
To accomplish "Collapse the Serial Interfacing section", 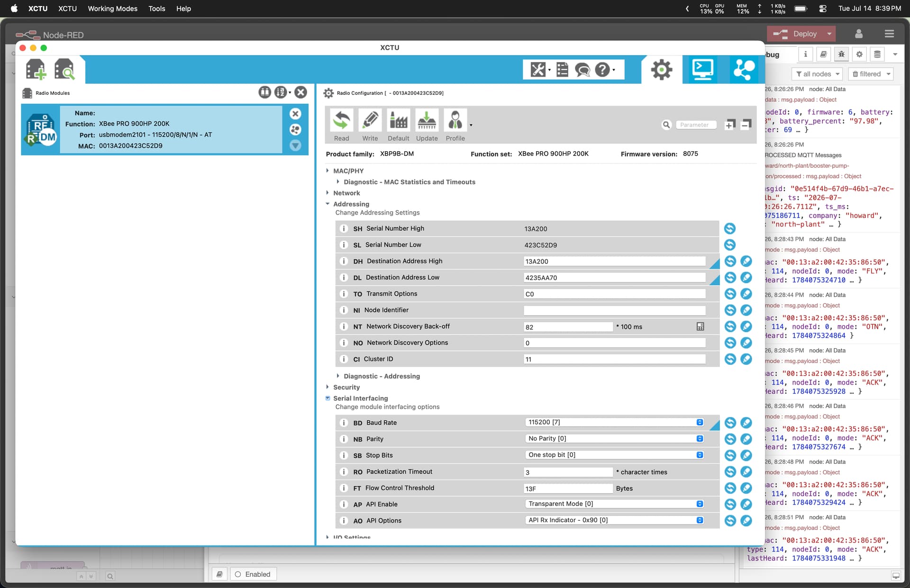I will click(328, 398).
